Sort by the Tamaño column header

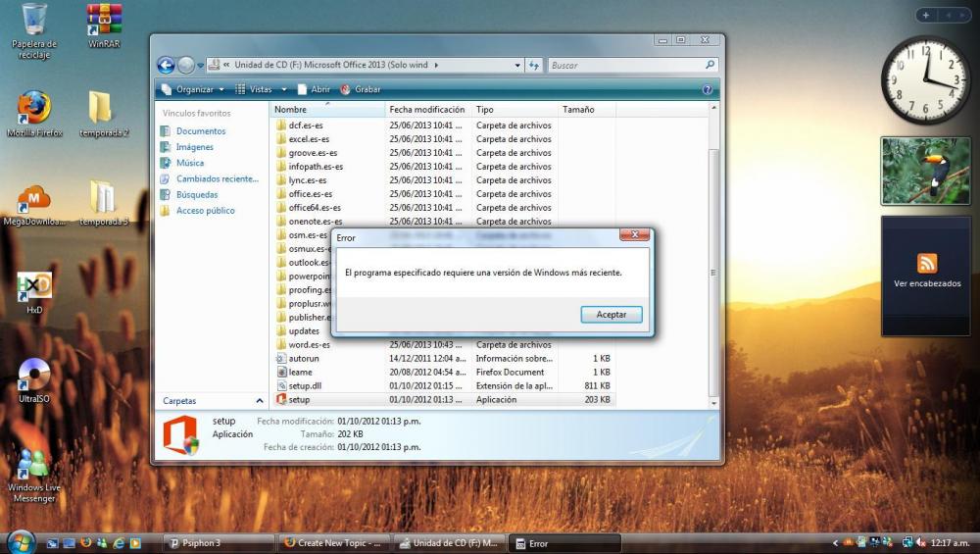click(x=587, y=110)
